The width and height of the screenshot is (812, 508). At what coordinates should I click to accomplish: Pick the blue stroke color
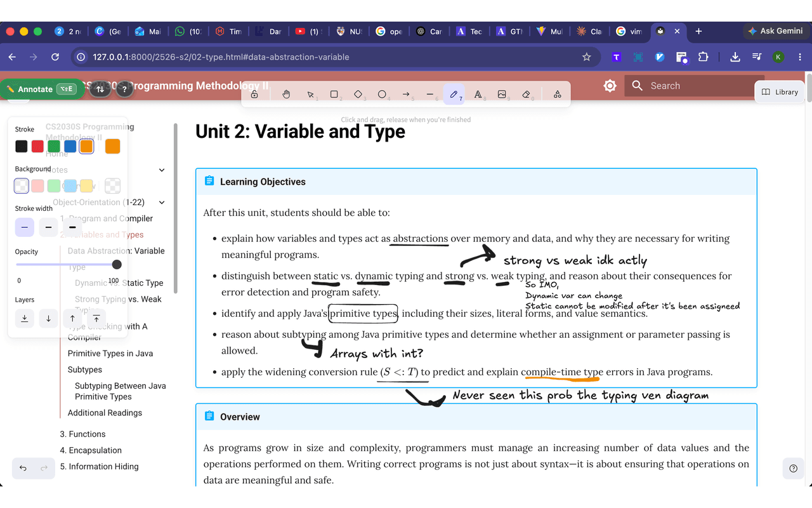click(x=70, y=147)
